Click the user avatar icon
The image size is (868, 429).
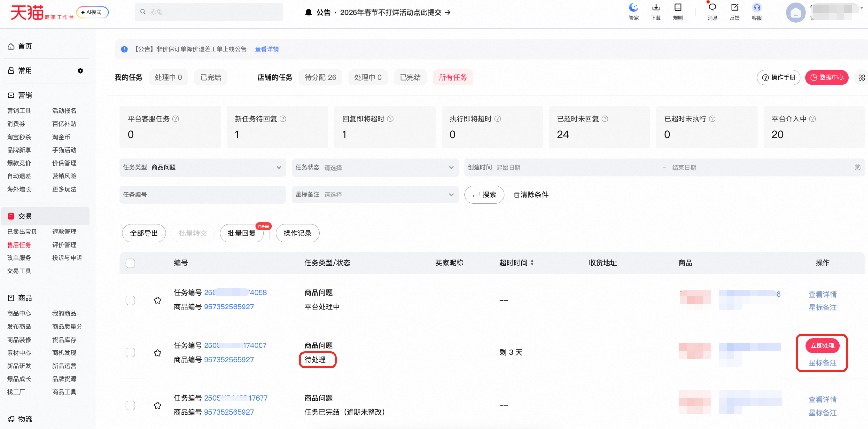click(796, 13)
